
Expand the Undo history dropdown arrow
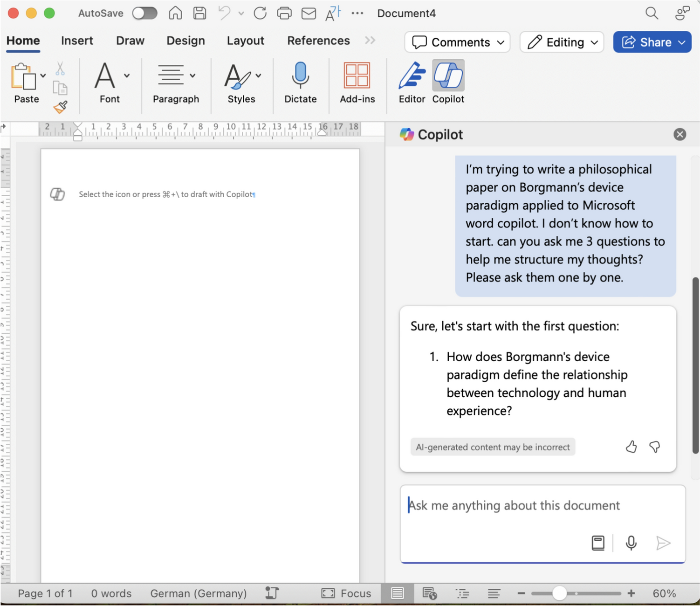pyautogui.click(x=241, y=14)
